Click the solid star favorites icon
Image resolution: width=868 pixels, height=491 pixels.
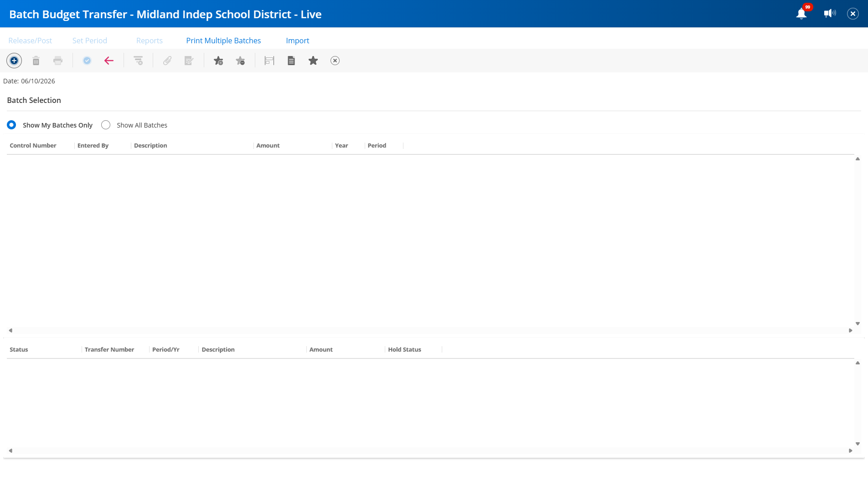pos(313,61)
